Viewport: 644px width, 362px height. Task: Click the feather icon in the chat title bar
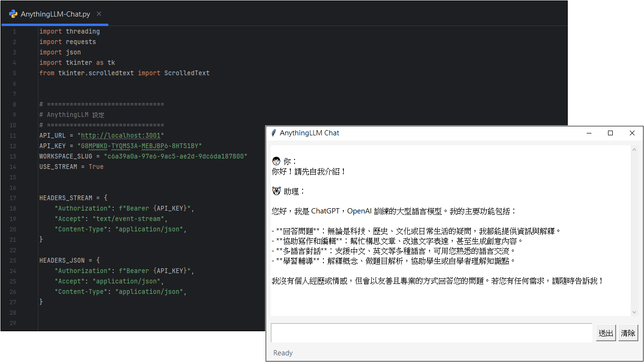point(273,133)
